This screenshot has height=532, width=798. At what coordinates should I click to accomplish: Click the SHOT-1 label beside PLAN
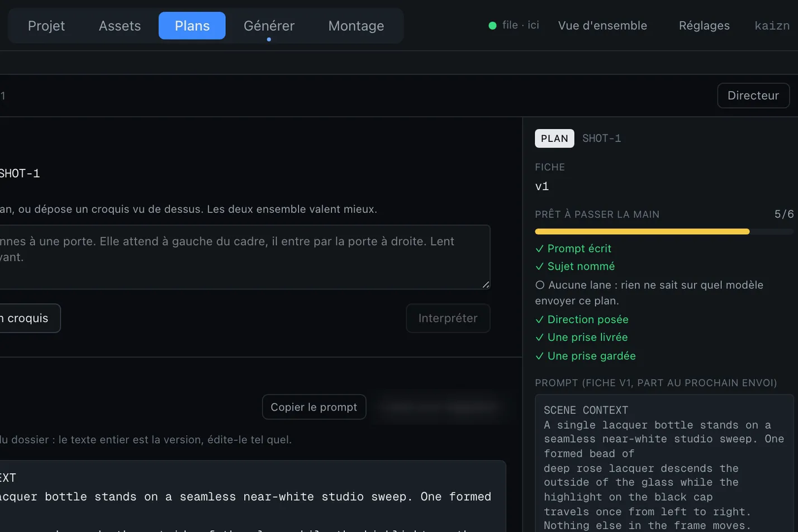601,139
